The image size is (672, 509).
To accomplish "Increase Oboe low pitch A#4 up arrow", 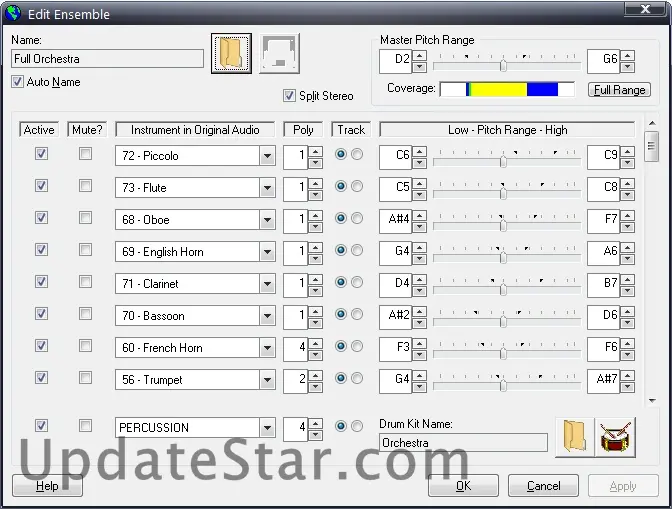I will [x=419, y=216].
